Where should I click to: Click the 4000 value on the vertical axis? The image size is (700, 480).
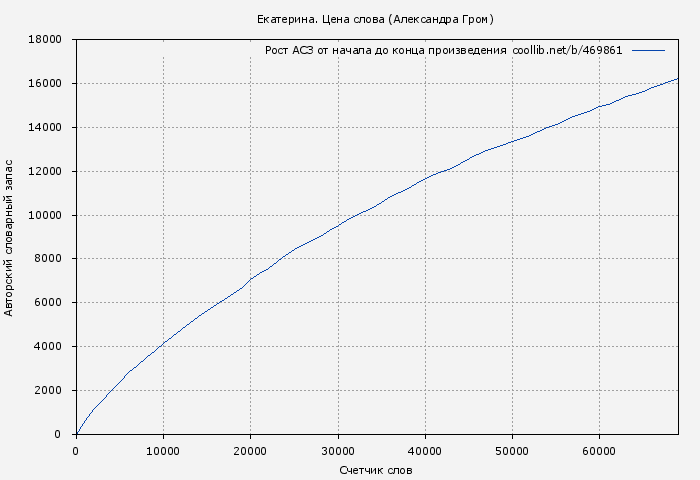[x=49, y=347]
